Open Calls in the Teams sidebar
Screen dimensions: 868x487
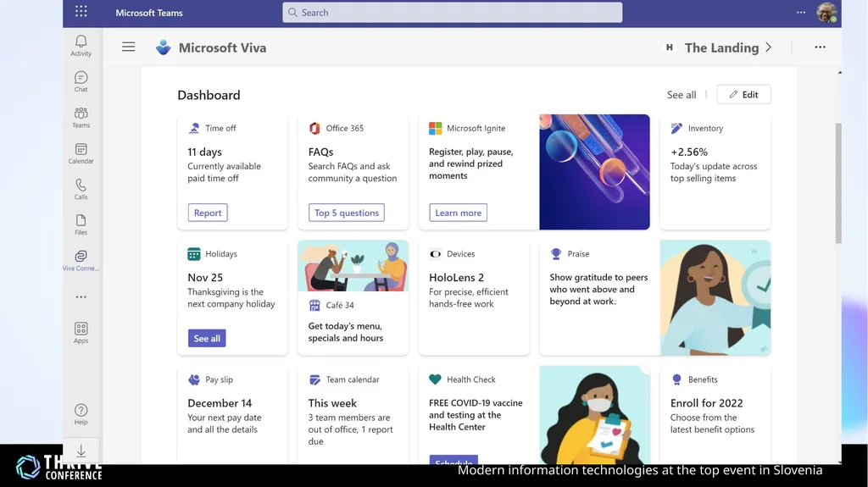(81, 189)
